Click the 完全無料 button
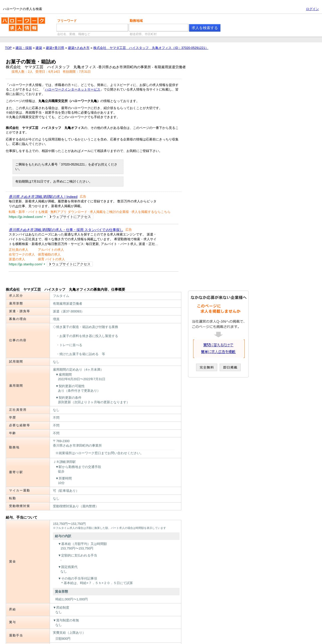Image resolution: width=322 pixels, height=644 pixels. pyautogui.click(x=207, y=367)
